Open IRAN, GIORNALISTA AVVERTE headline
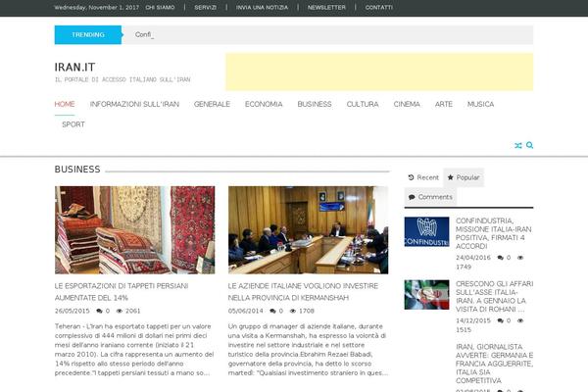588x392 pixels. click(494, 364)
